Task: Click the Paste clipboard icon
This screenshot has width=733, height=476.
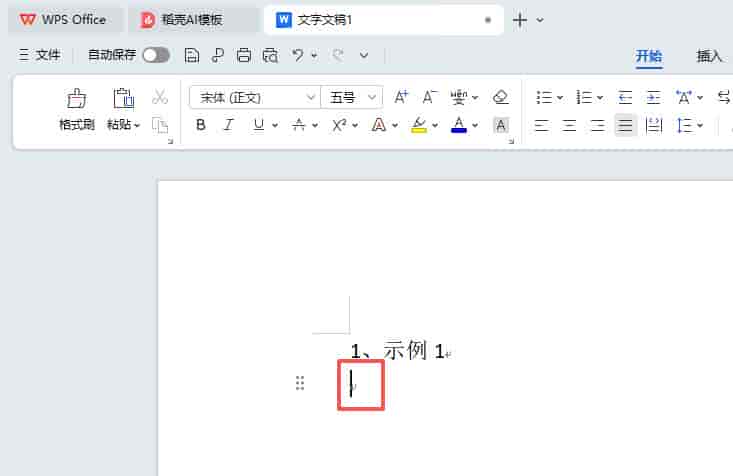Action: click(x=123, y=99)
